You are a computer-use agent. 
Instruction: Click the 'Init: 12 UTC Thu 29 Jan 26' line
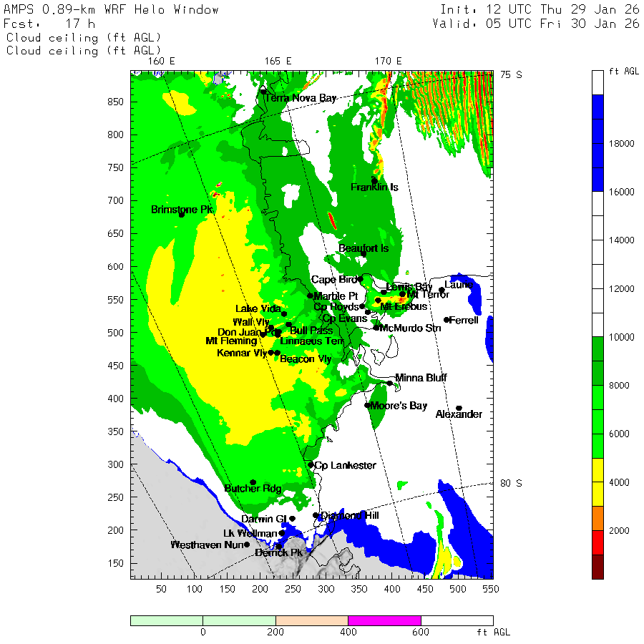tap(540, 9)
